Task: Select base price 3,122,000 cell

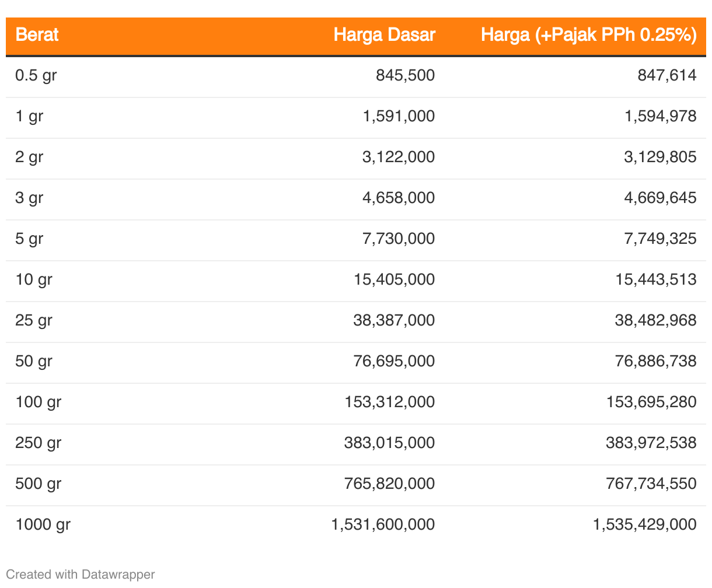Action: 399,157
